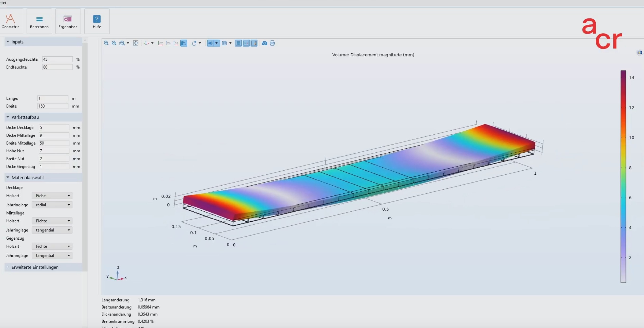The height and width of the screenshot is (328, 644).
Task: Switch to the XY view
Action: tap(161, 43)
